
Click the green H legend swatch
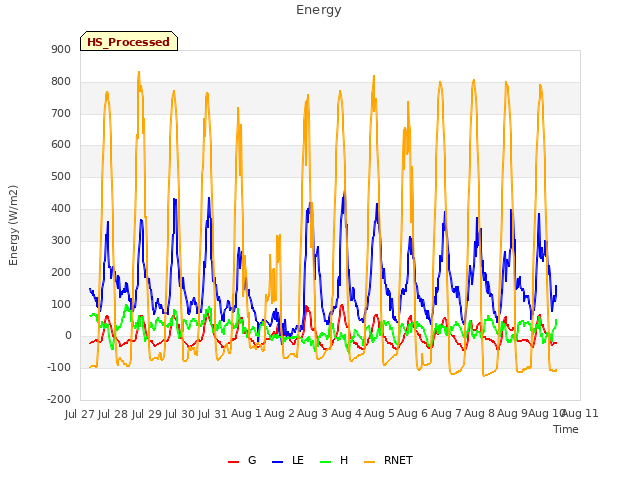[x=325, y=462]
